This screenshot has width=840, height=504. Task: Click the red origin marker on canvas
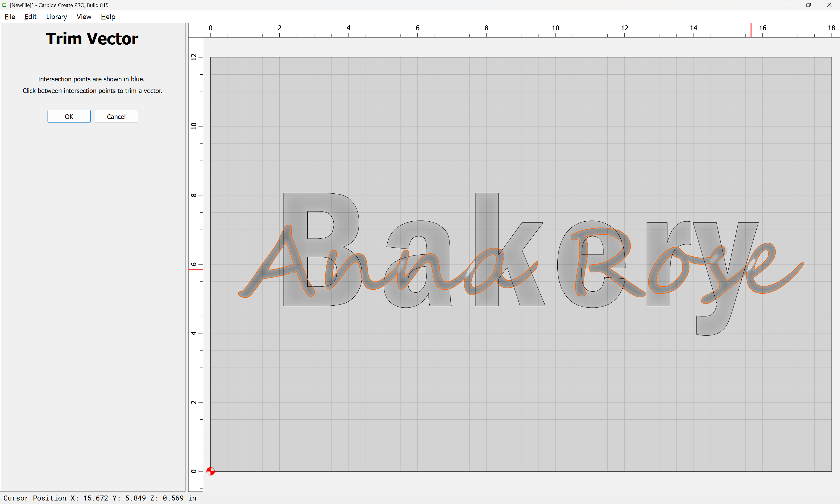pyautogui.click(x=211, y=471)
